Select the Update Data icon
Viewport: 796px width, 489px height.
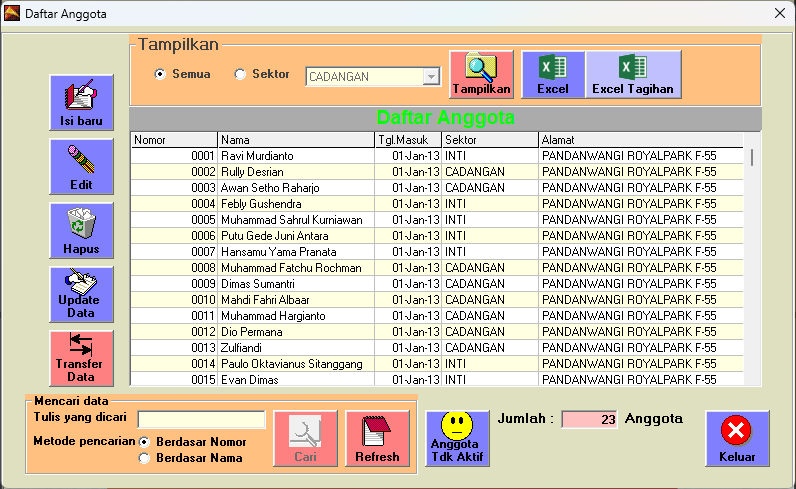81,295
